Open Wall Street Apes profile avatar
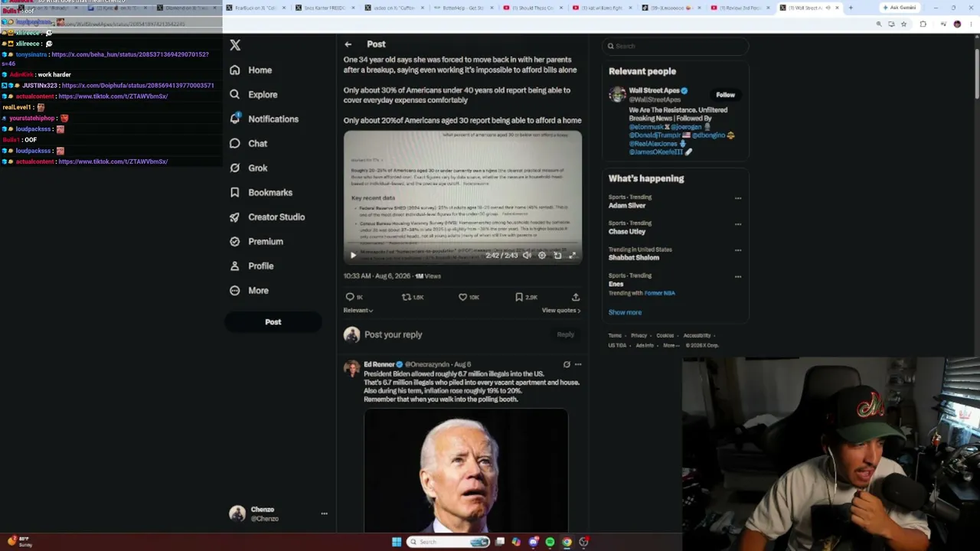This screenshot has width=980, height=551. 617,94
